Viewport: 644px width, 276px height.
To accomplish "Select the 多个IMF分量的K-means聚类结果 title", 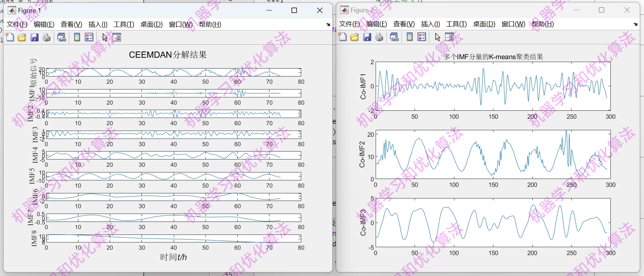I will [493, 57].
